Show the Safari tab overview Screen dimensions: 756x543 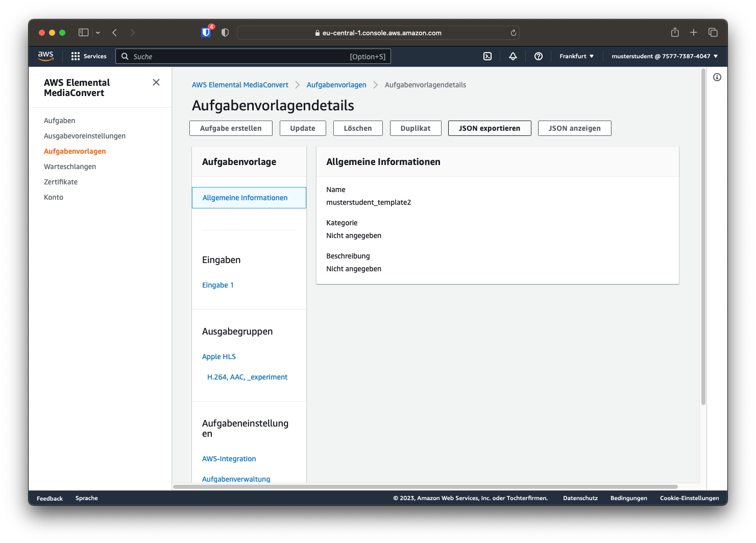pos(713,33)
